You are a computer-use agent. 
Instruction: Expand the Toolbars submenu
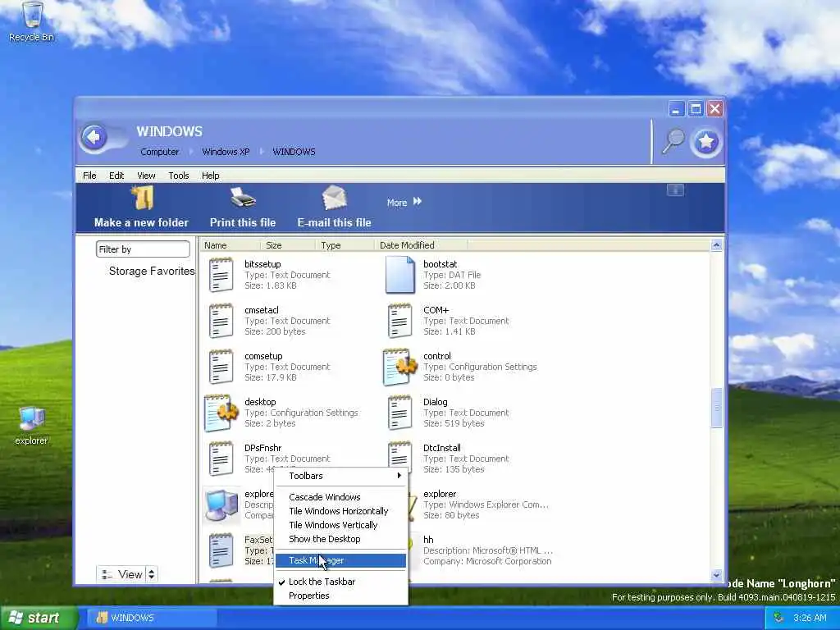(340, 476)
